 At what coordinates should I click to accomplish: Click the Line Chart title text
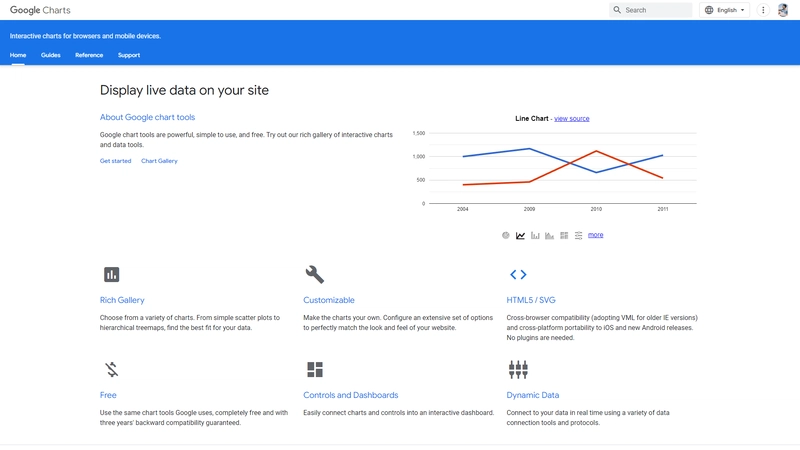tap(532, 118)
